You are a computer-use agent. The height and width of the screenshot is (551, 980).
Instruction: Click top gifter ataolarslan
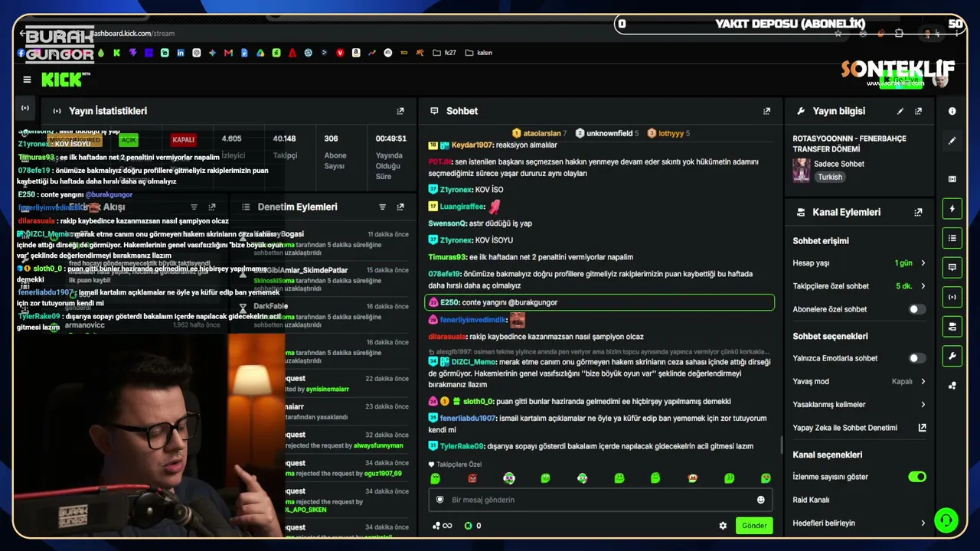tap(539, 133)
